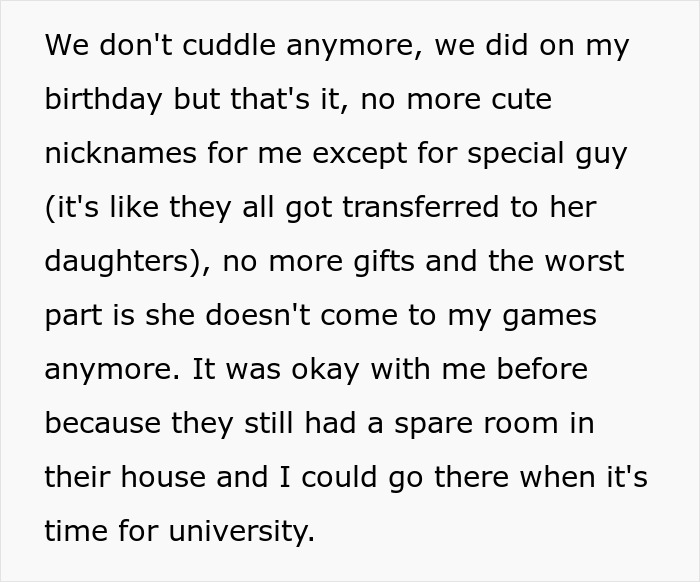This screenshot has width=700, height=582.
Task: Click the word "okay" in the text
Action: pyautogui.click(x=325, y=370)
